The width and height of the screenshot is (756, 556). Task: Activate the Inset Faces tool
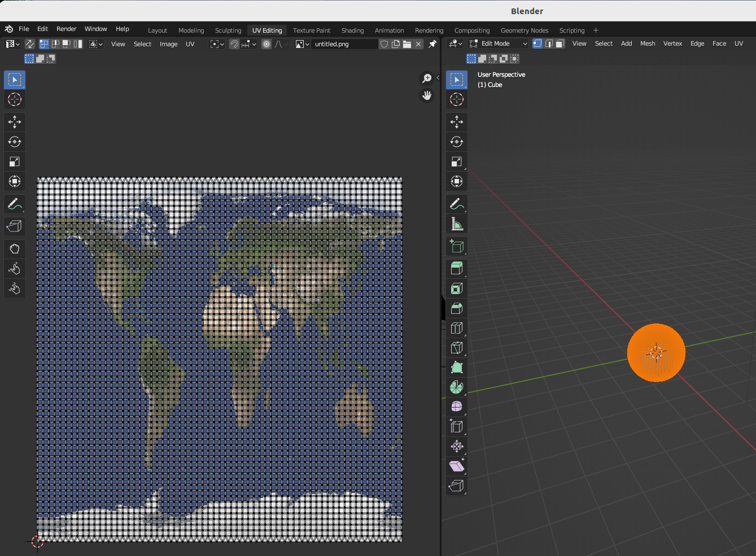point(457,288)
